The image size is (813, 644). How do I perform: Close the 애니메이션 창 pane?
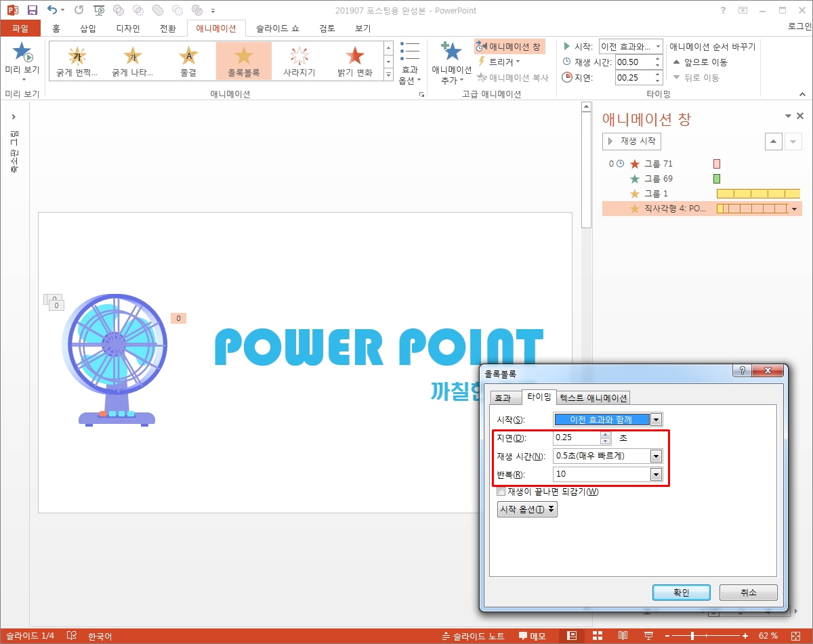800,116
